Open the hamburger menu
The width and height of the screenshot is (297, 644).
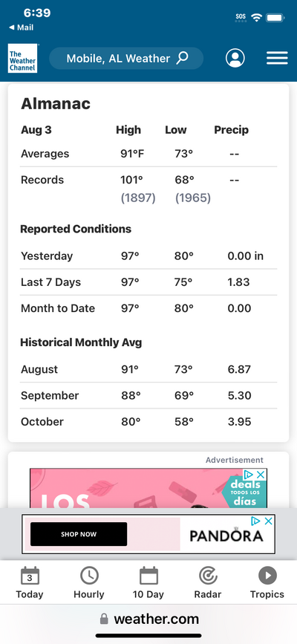[x=277, y=59]
